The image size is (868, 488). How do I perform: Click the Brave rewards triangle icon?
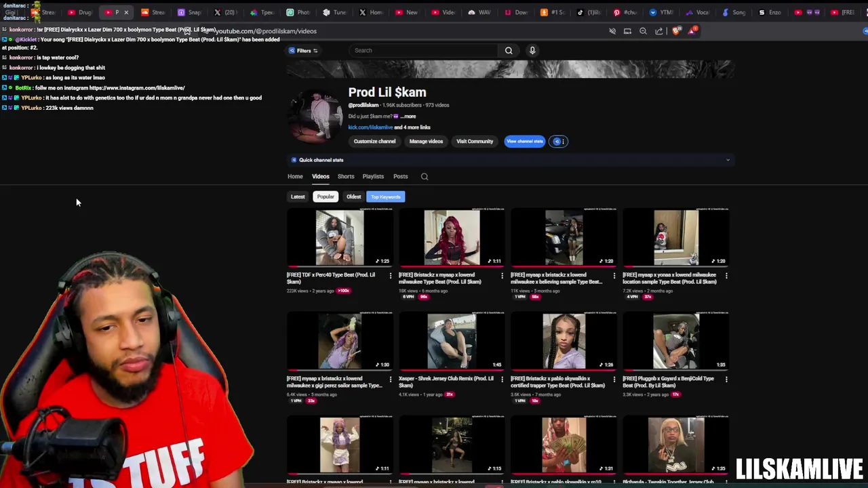point(692,30)
